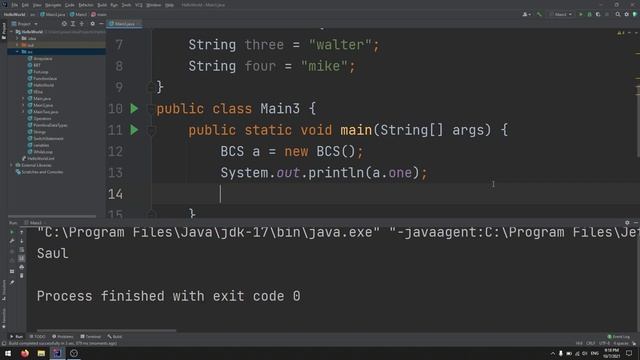Screen dimensions: 640x360
Task: Click the CRLF line separator in the status bar
Action: coord(591,343)
